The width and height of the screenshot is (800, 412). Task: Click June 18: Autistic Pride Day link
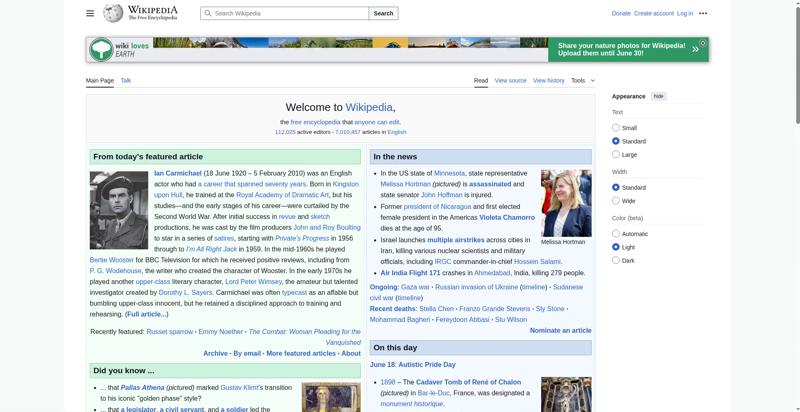pyautogui.click(x=412, y=365)
